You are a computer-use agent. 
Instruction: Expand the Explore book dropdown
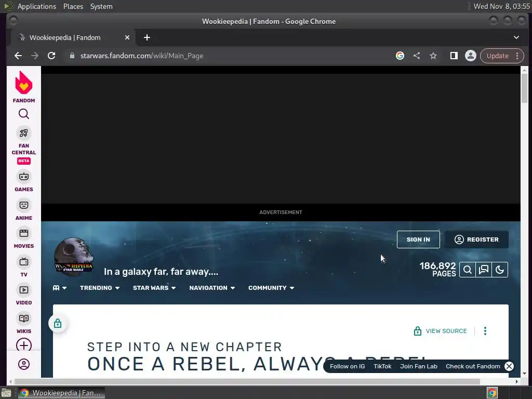point(59,288)
